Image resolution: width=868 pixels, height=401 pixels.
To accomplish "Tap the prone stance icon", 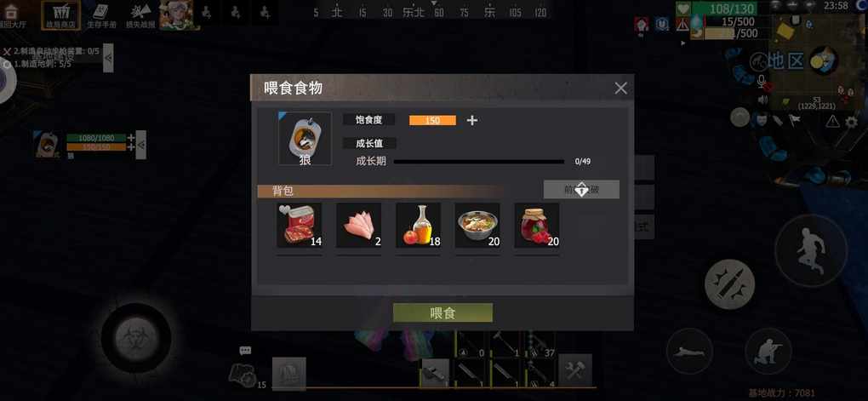I will coord(689,351).
